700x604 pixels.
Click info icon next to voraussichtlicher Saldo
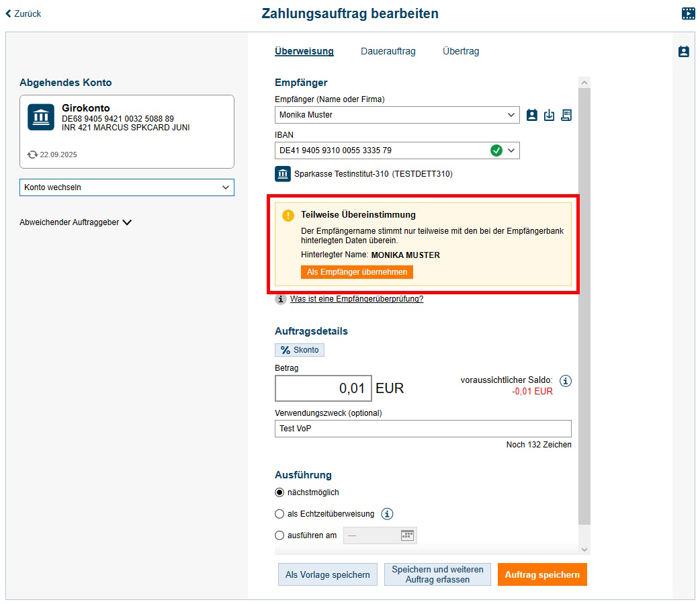pyautogui.click(x=566, y=381)
